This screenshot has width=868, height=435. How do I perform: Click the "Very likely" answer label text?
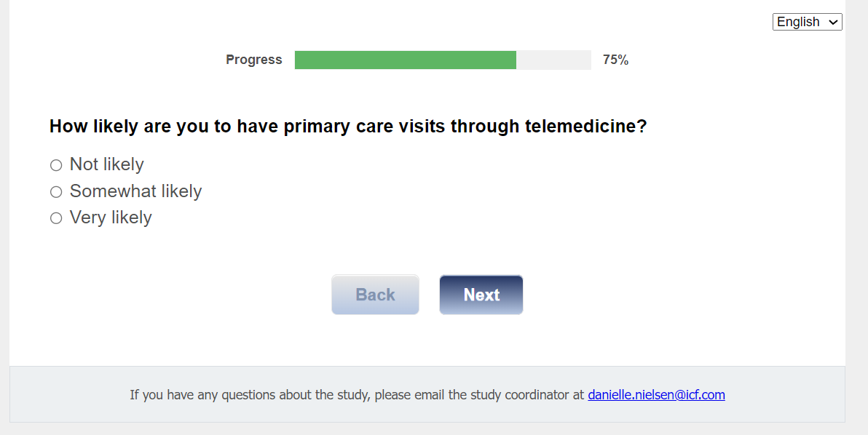pyautogui.click(x=111, y=217)
